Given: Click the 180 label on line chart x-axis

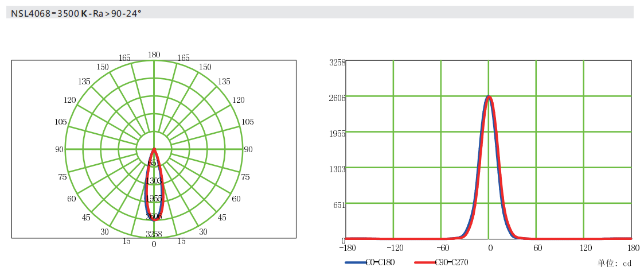Looking at the screenshot, I should [x=633, y=248].
